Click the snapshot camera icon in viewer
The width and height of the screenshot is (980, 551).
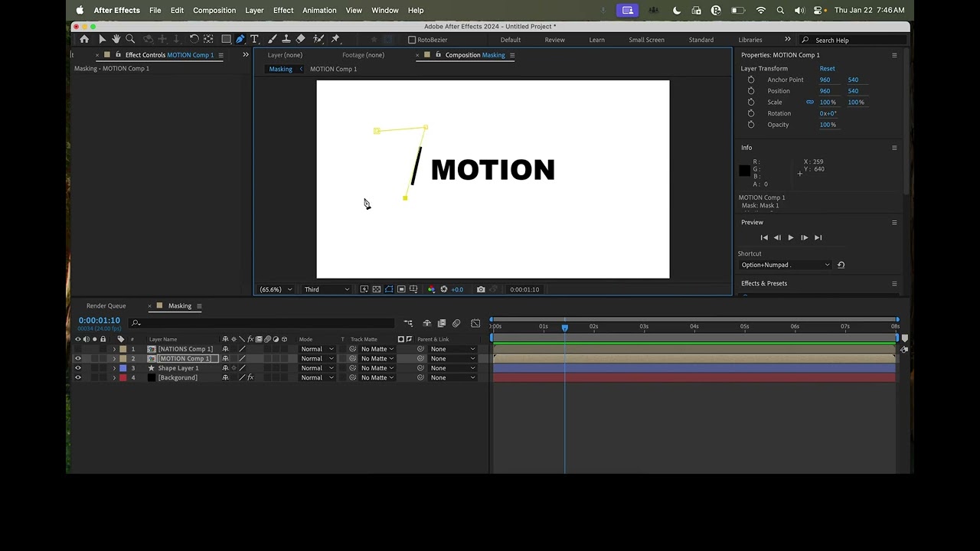pyautogui.click(x=481, y=289)
